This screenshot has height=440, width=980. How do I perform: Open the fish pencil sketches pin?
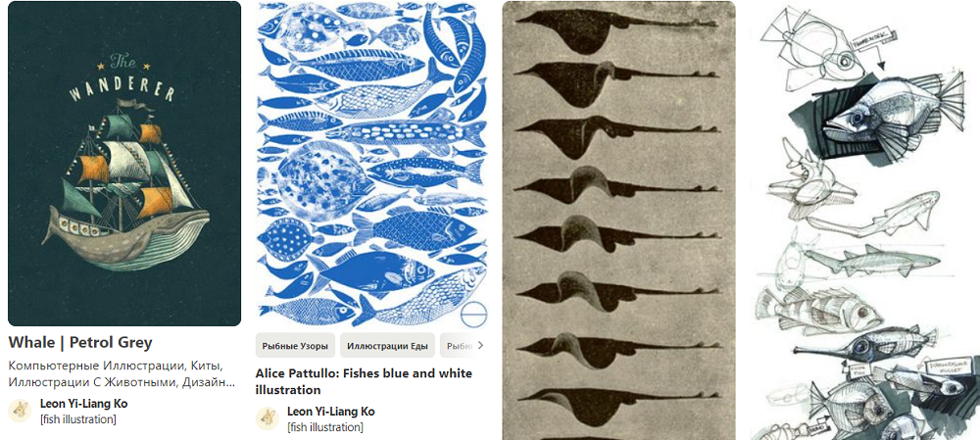864,220
